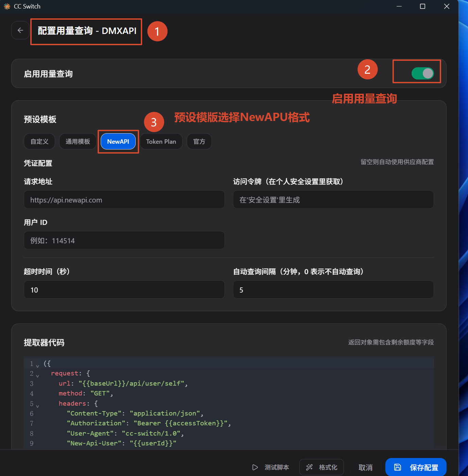Close the CC Switch window
This screenshot has height=476, width=468.
coord(447,6)
